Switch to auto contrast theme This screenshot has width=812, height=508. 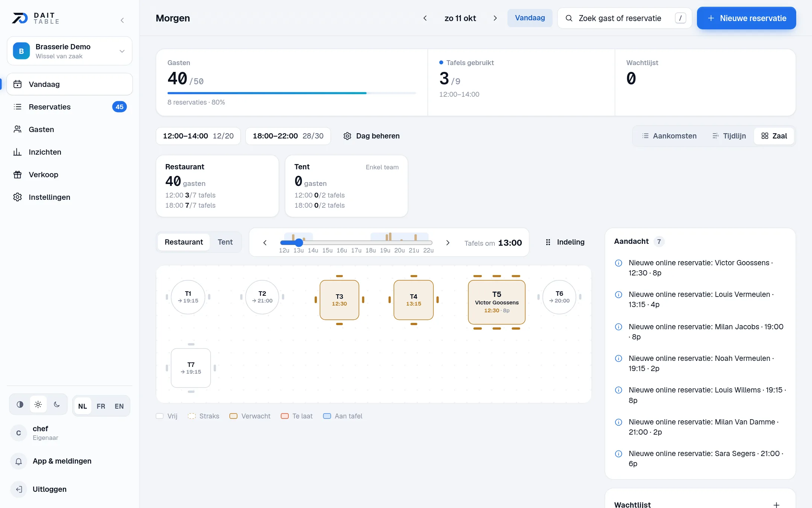click(x=20, y=405)
